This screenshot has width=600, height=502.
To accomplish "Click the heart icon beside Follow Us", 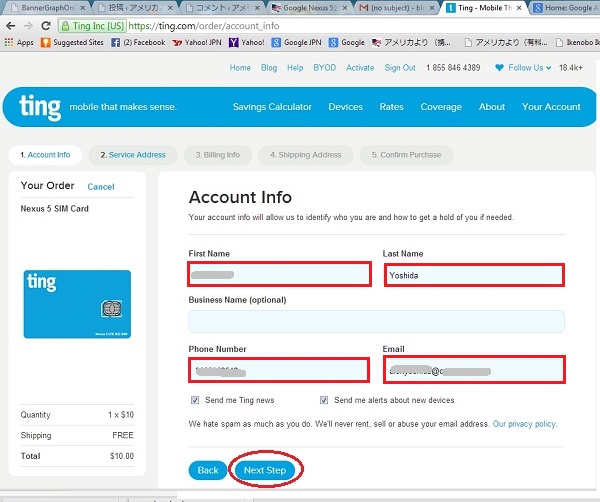I will pyautogui.click(x=499, y=68).
